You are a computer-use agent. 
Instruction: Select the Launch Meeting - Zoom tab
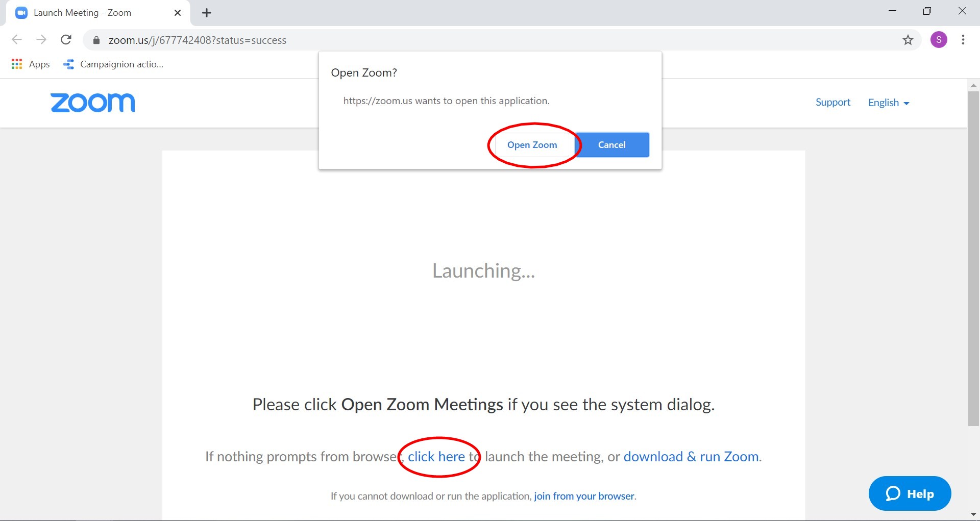82,12
